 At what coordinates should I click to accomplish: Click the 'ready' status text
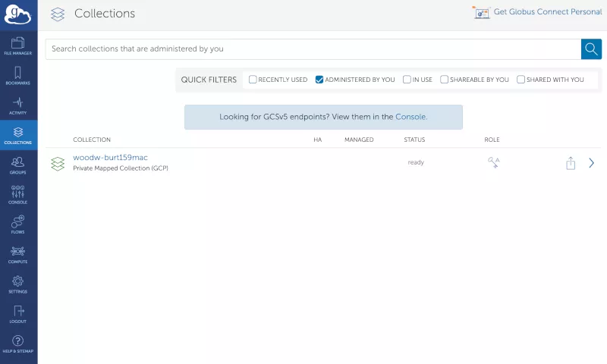[416, 162]
